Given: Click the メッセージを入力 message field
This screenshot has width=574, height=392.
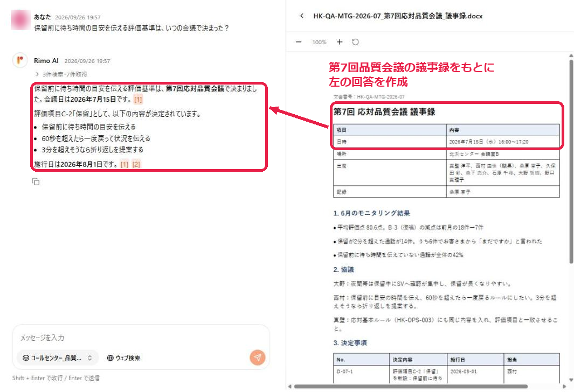Looking at the screenshot, I should tap(141, 338).
